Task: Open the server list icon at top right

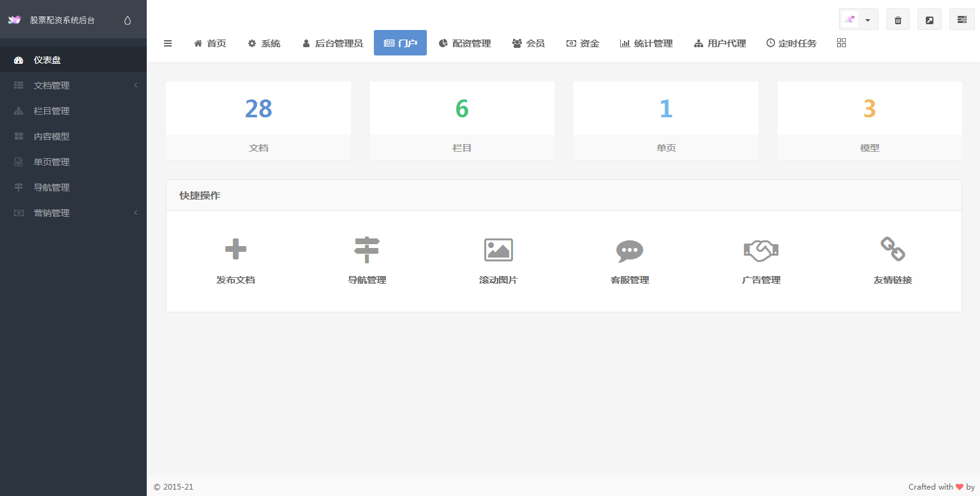Action: tap(961, 19)
